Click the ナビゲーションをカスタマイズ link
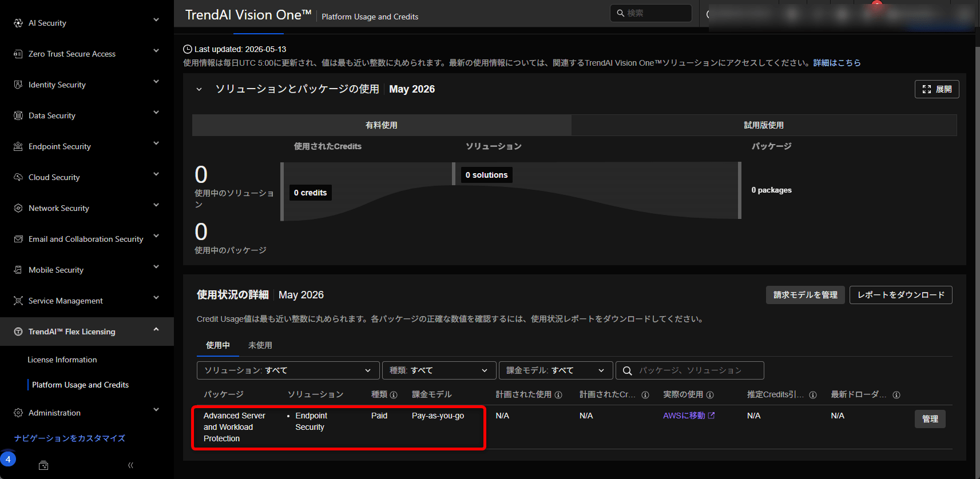Image resolution: width=980 pixels, height=479 pixels. tap(70, 438)
